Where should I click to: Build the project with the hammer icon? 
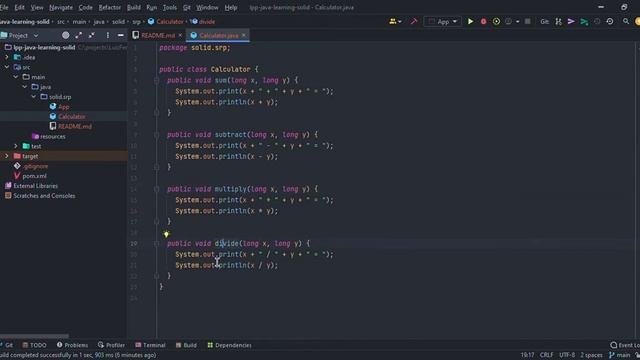(x=413, y=22)
